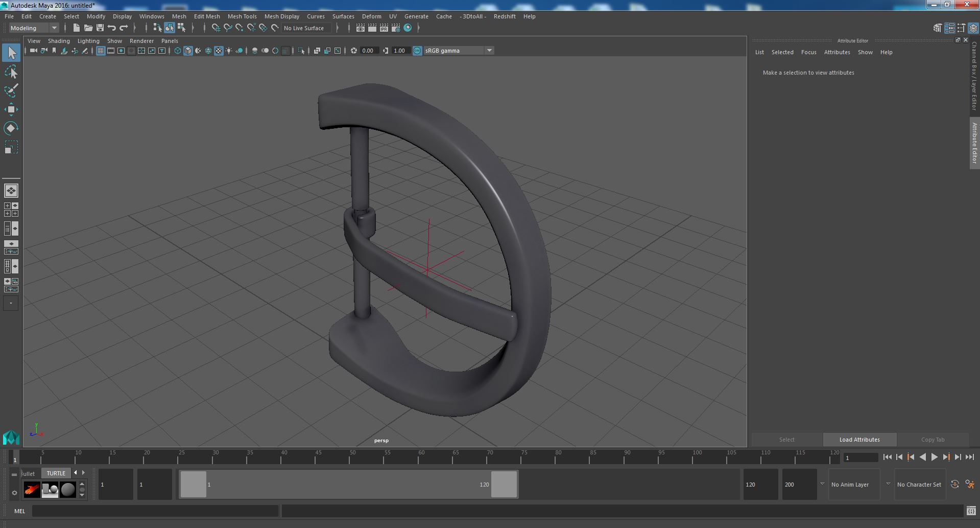The height and width of the screenshot is (528, 980).
Task: Toggle isolate select in viewport
Action: point(301,51)
